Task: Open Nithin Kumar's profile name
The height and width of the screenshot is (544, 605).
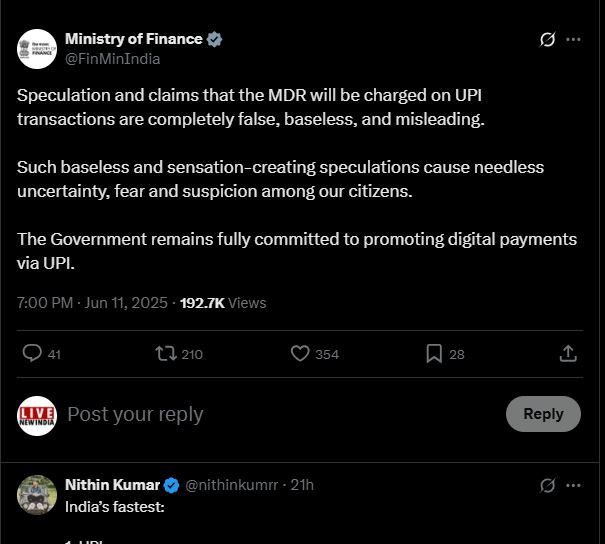Action: point(112,485)
